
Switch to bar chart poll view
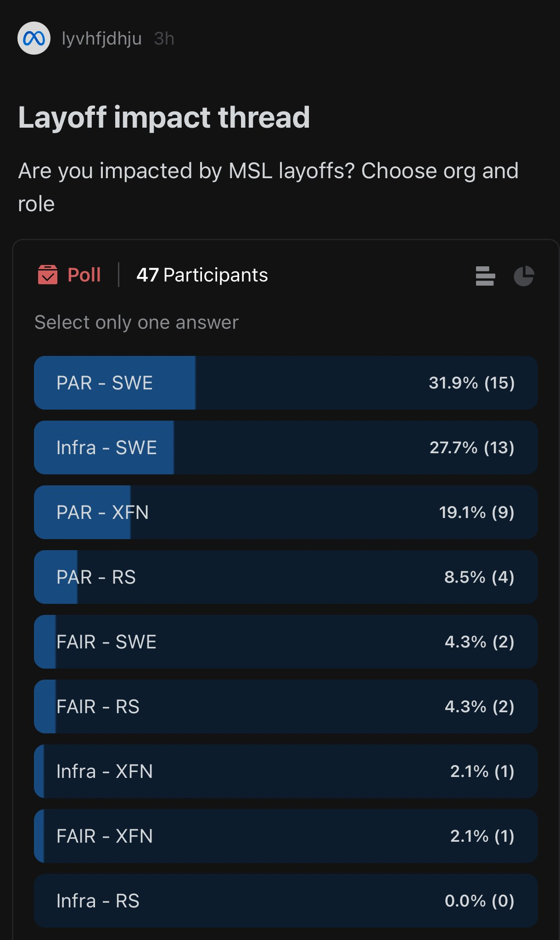click(x=485, y=276)
